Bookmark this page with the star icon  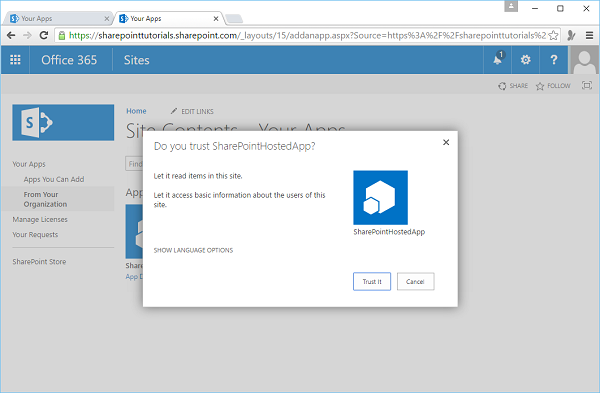[553, 36]
